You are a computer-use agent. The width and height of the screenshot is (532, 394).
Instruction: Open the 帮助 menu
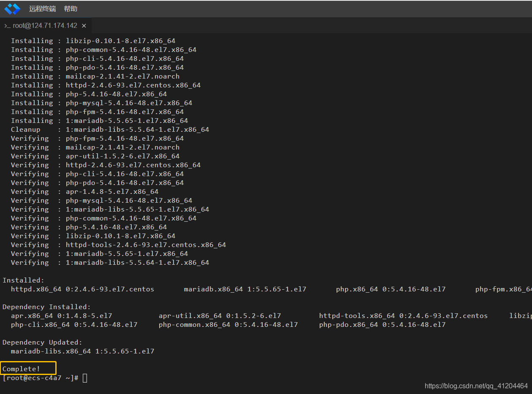71,9
